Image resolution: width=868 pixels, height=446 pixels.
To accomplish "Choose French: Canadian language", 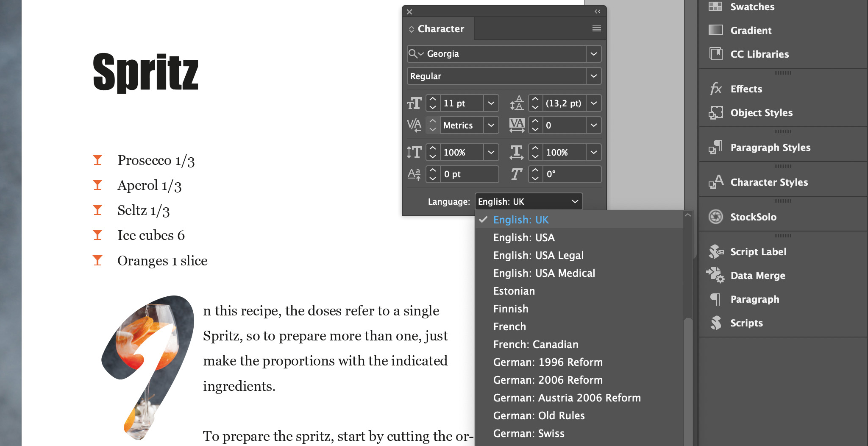I will 579,344.
